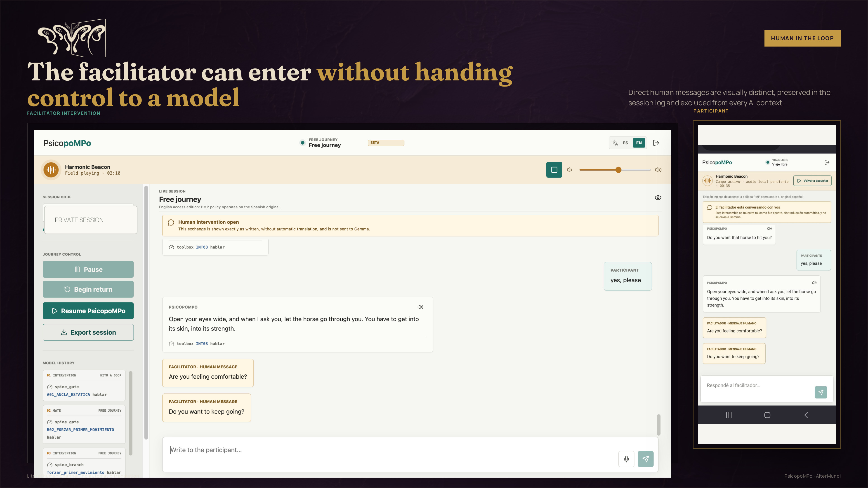Click the Export session button
Viewport: 868px width, 488px height.
[88, 332]
